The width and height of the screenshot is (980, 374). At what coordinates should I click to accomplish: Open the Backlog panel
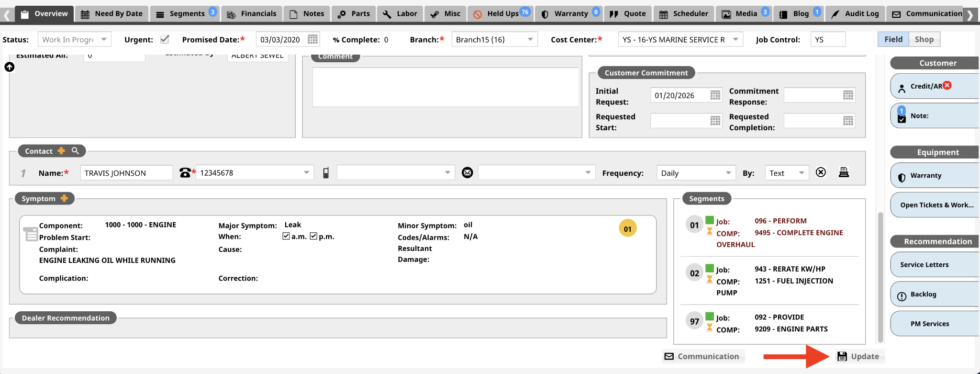935,294
